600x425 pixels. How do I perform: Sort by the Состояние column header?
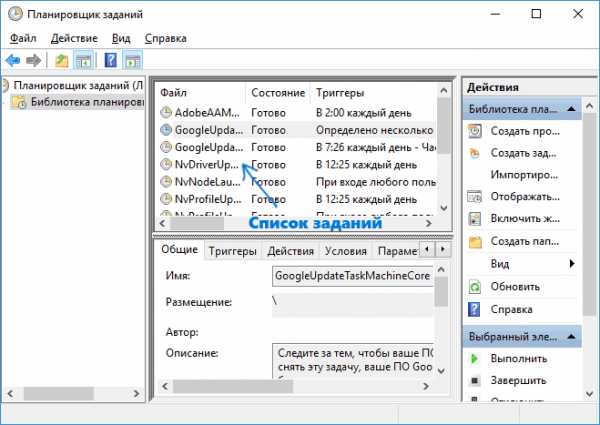pos(278,93)
